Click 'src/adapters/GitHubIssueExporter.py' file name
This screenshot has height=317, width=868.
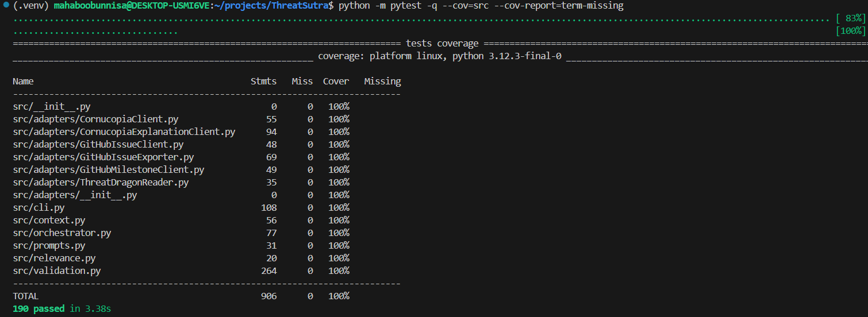(103, 157)
